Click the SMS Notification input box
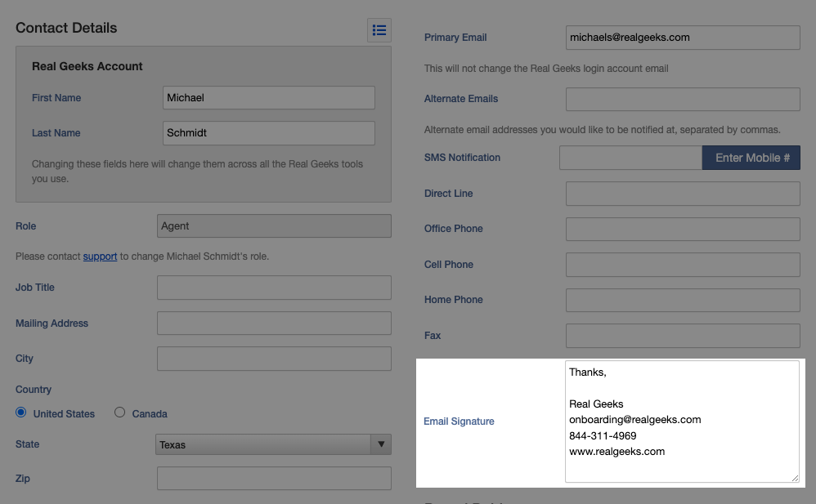 tap(630, 158)
